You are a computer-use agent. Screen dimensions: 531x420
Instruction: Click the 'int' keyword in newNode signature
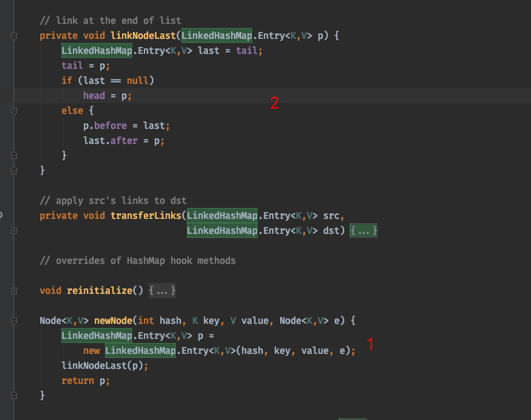click(x=146, y=320)
